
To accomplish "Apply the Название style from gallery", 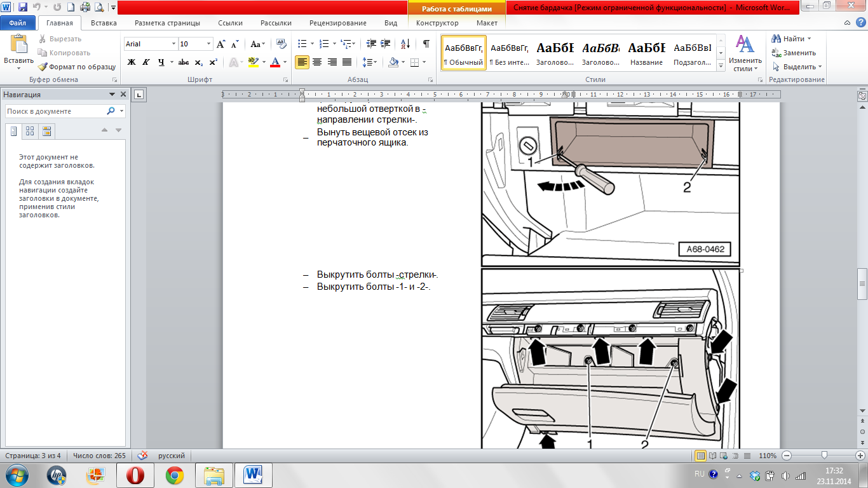I will point(646,53).
